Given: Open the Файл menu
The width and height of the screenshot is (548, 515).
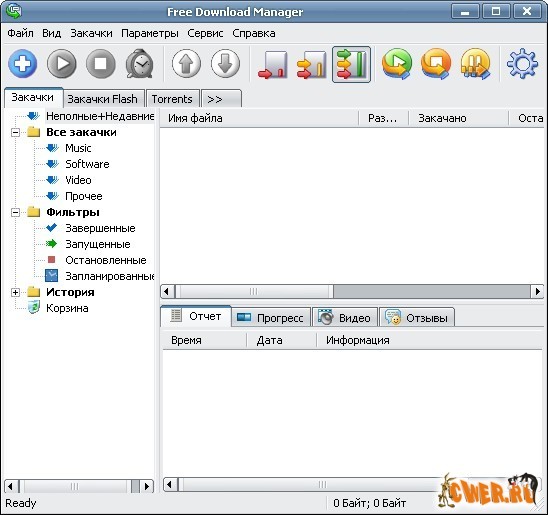Looking at the screenshot, I should [x=21, y=33].
